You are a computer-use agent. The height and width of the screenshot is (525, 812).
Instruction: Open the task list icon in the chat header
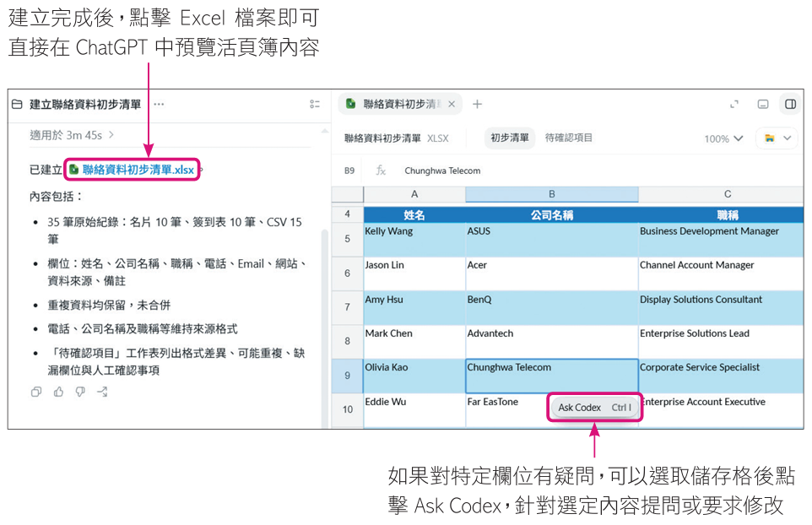tap(314, 104)
